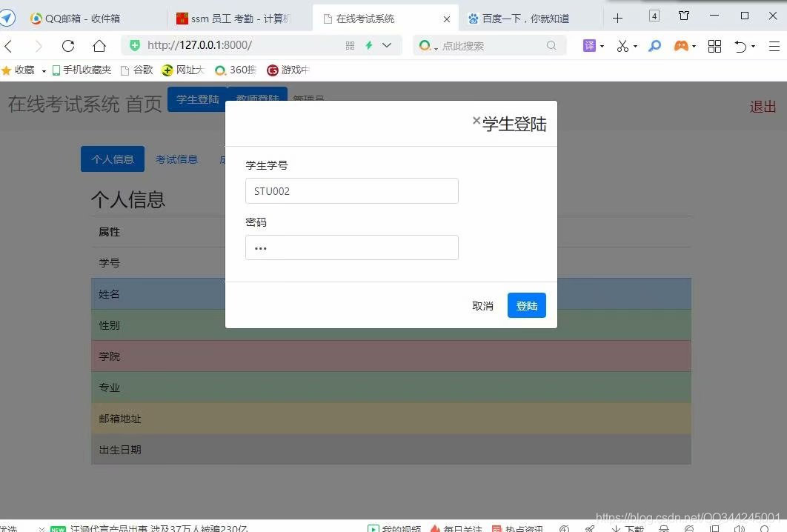
Task: Click the scissors screenshot icon
Action: tap(622, 46)
